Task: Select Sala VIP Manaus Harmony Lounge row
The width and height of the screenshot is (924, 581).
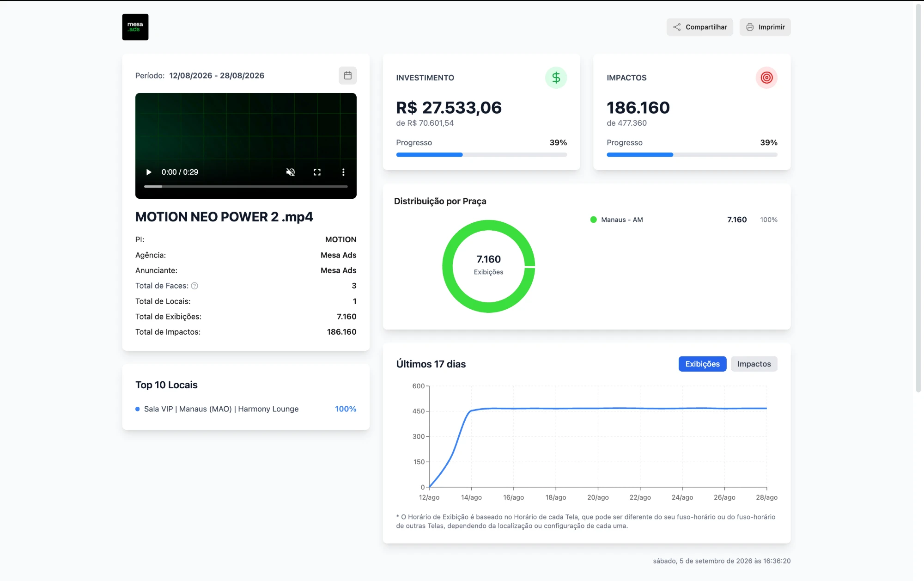Action: 246,409
